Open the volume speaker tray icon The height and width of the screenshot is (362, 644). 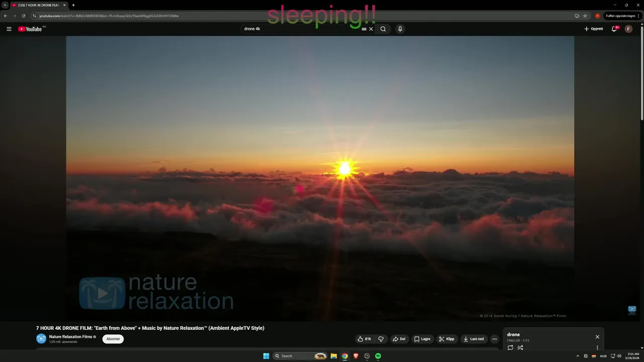coord(619,356)
